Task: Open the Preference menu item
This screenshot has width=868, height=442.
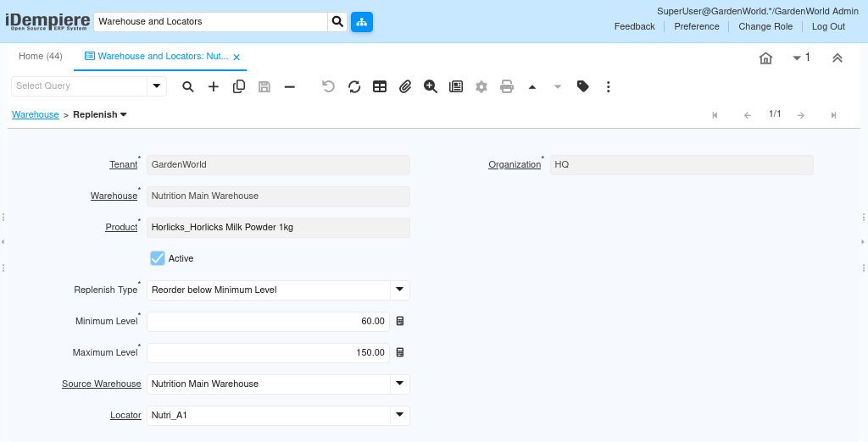Action: 697,26
